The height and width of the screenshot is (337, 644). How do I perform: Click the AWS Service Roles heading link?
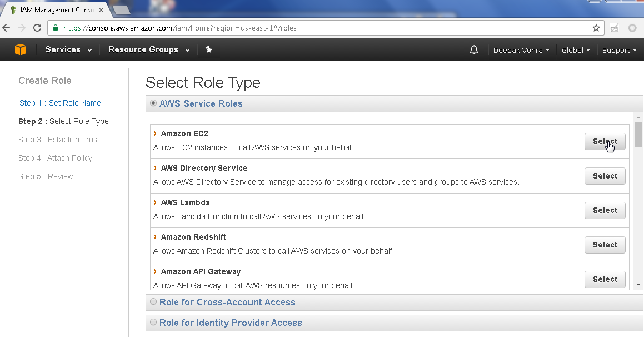pos(201,103)
